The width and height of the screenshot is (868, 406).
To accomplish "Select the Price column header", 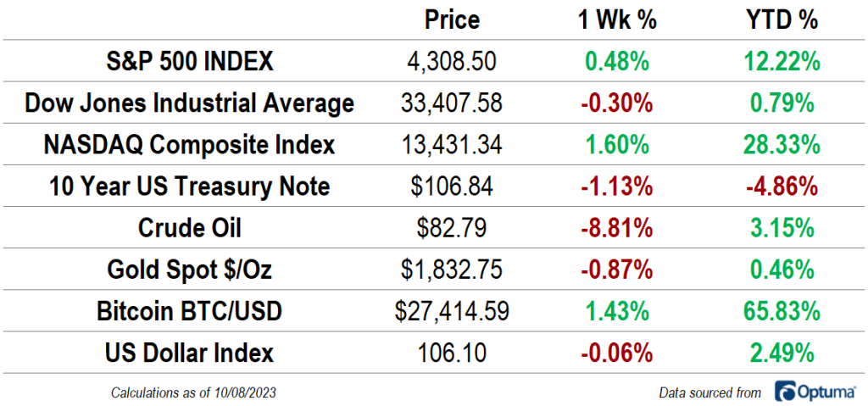I will [452, 19].
